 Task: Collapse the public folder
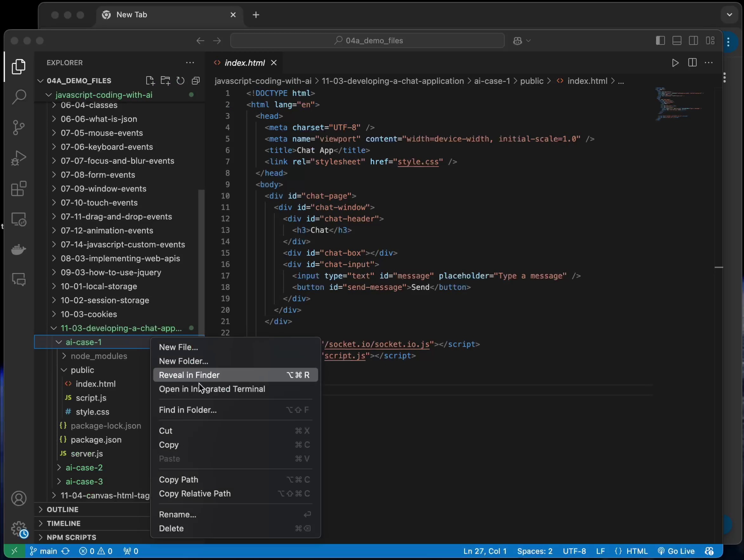[x=64, y=370]
